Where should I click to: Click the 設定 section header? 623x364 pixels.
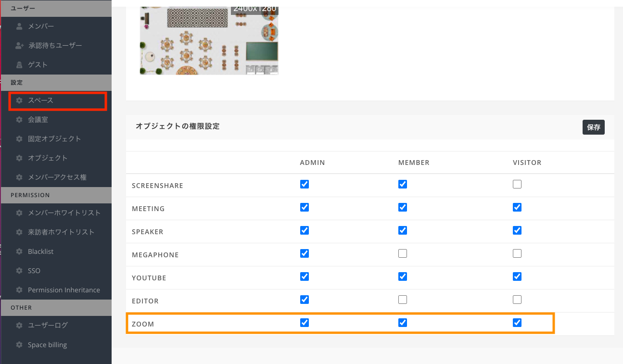tap(17, 83)
